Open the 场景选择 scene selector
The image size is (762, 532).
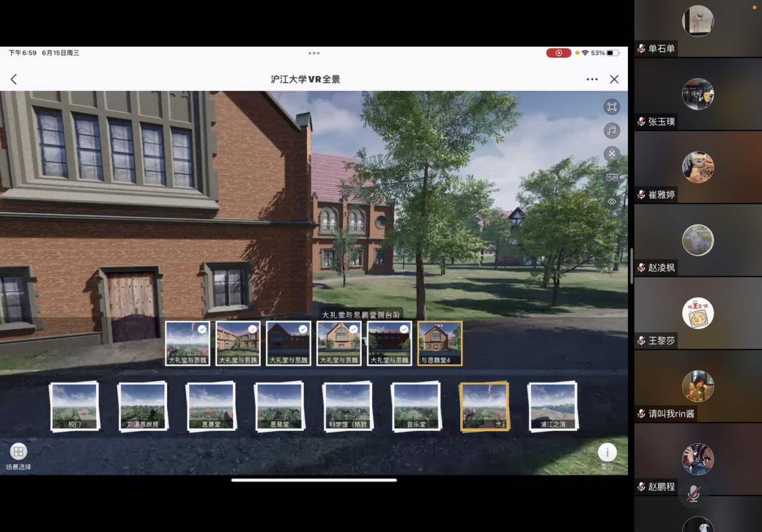[19, 457]
